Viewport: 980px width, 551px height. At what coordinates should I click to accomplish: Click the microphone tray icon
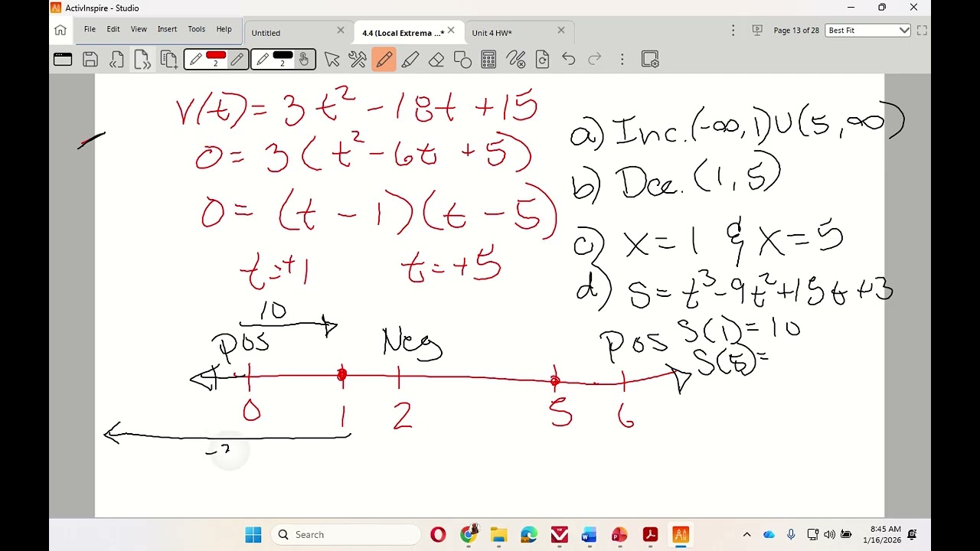pyautogui.click(x=791, y=534)
